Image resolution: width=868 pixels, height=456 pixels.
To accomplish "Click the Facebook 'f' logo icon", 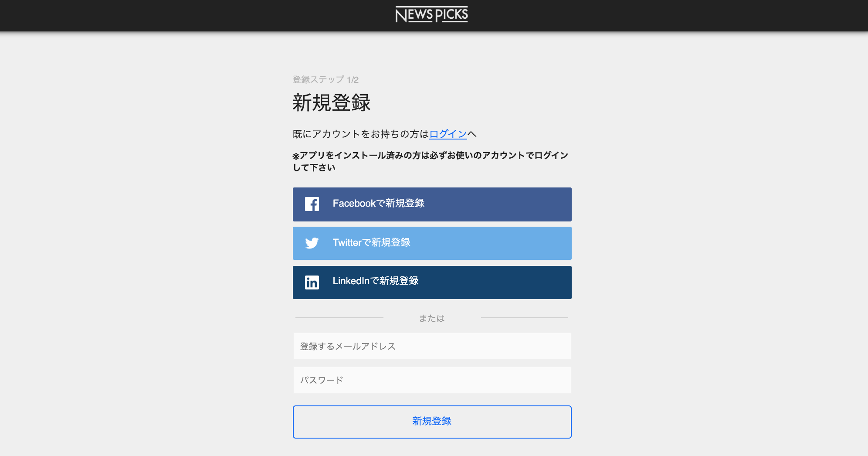I will (312, 204).
